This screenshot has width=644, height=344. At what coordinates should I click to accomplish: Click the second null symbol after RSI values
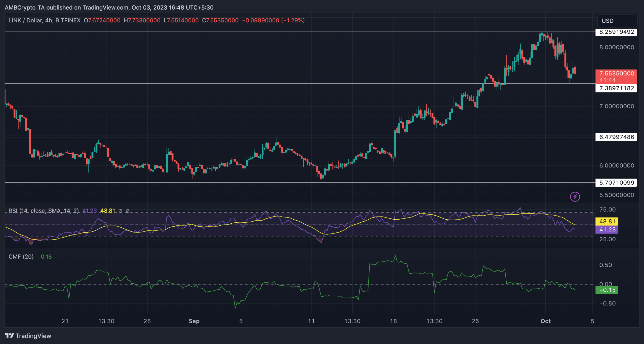[x=128, y=211]
